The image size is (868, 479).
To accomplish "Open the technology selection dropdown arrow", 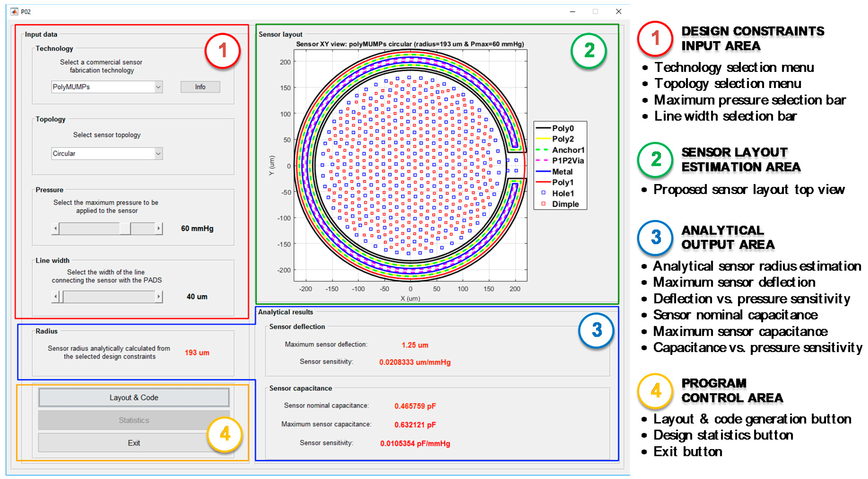I will point(158,87).
